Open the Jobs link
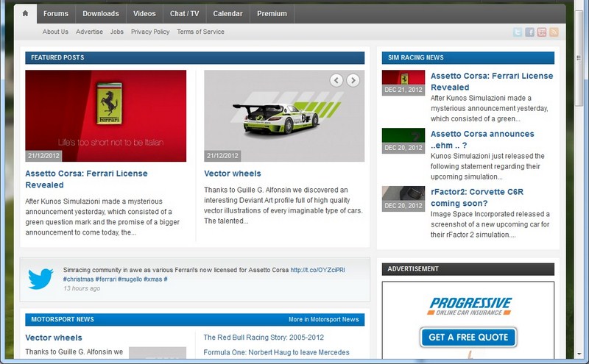 (117, 32)
